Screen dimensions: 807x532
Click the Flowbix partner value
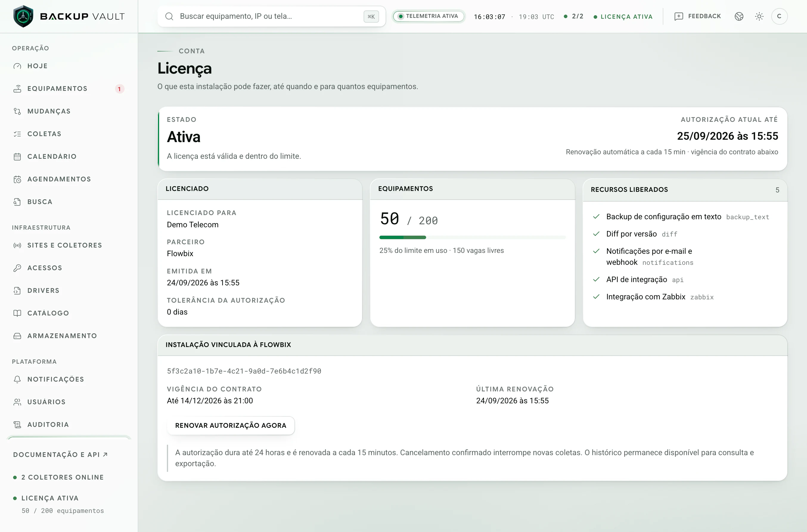180,254
